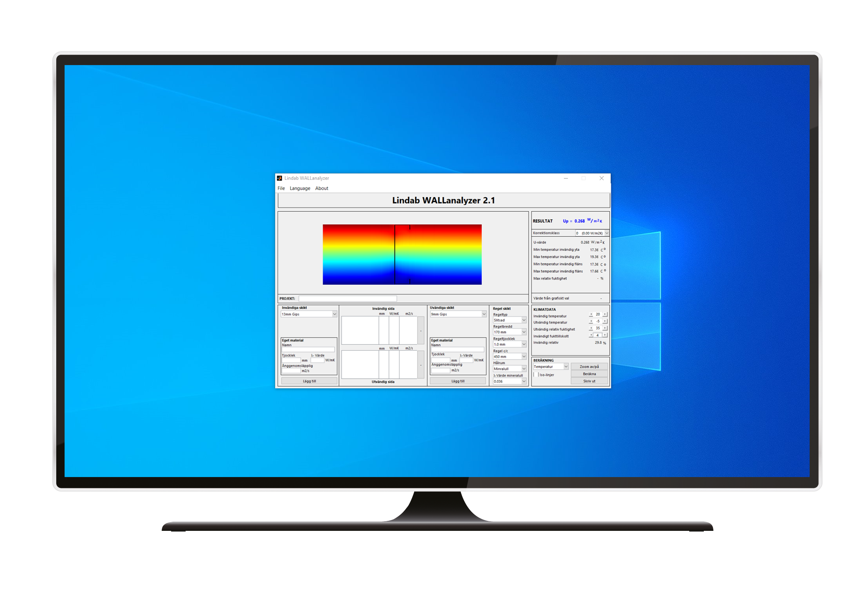Click the rainbow temperature gradient plot
868x608 pixels.
[402, 255]
